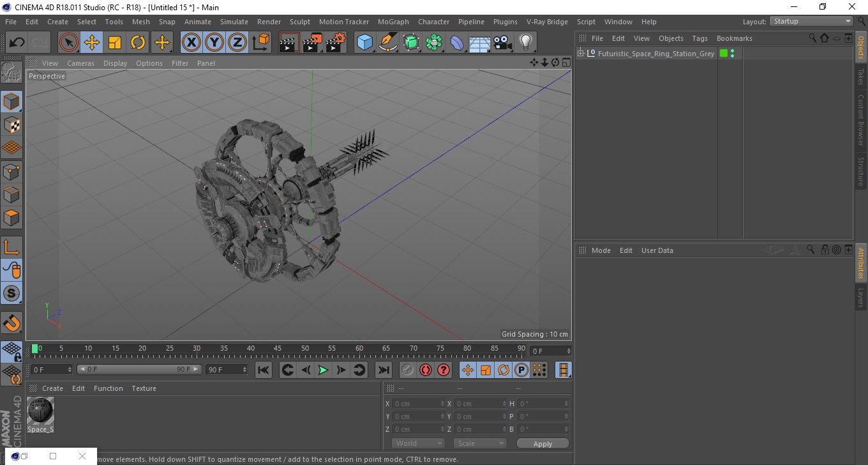Click the Floor environment icon

point(479,43)
